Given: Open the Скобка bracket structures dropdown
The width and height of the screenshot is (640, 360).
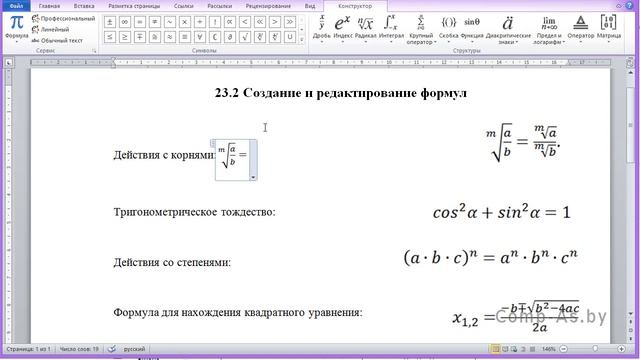Looking at the screenshot, I should pos(449,29).
